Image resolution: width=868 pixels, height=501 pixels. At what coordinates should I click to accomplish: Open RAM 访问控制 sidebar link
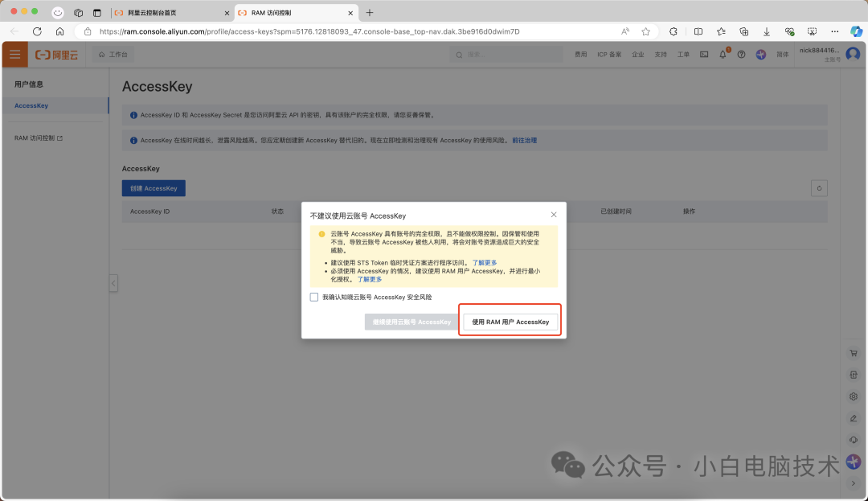pos(39,138)
